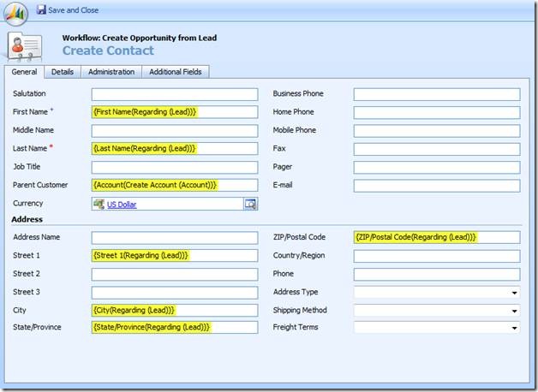Screen dimensions: 538x392
Task: Click the Job Title input field
Action: pyautogui.click(x=174, y=167)
